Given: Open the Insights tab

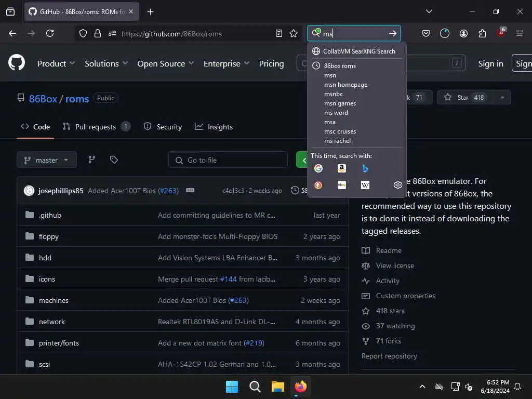Looking at the screenshot, I should pos(214,127).
